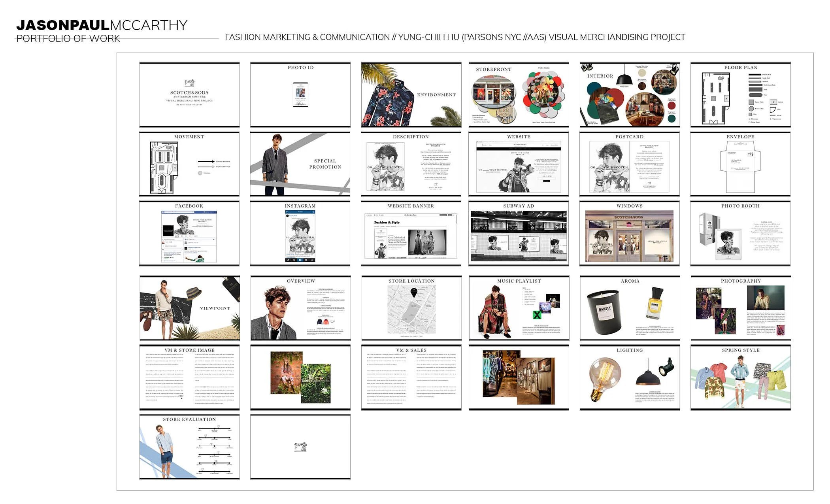The width and height of the screenshot is (830, 504).
Task: Open the Instagram mockup slide
Action: (x=300, y=233)
